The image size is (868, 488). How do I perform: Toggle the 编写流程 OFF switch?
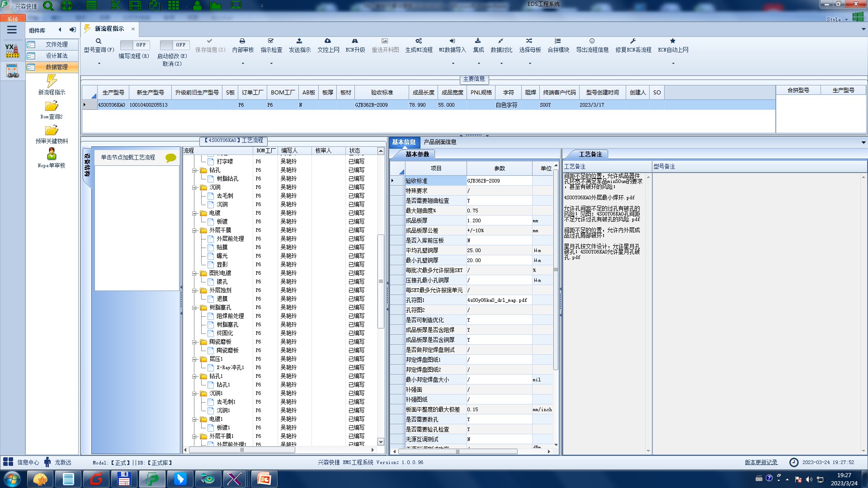[x=134, y=45]
